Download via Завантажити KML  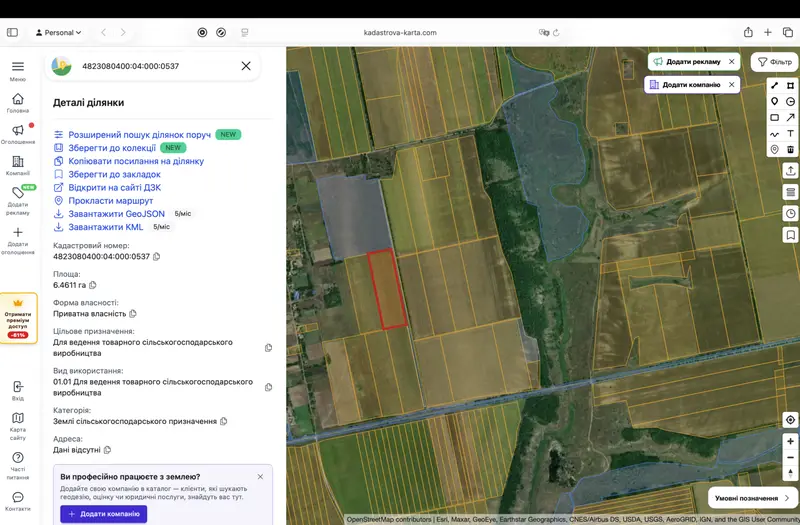[x=106, y=227]
